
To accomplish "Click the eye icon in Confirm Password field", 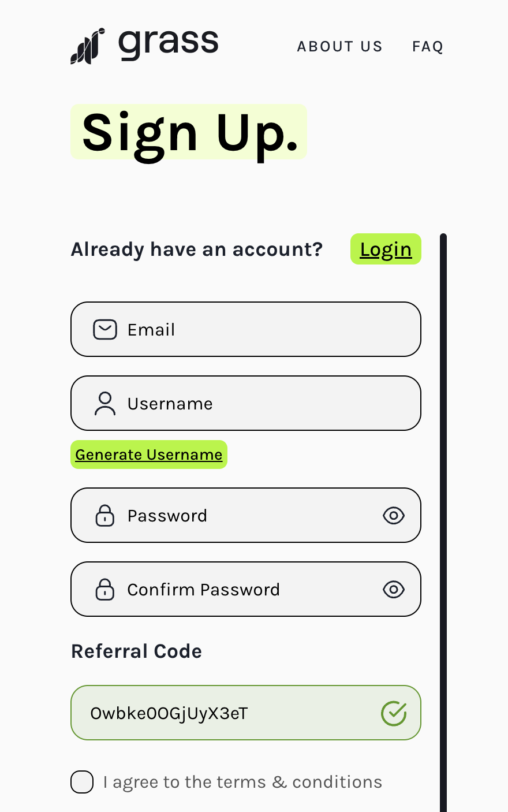I will [x=394, y=589].
